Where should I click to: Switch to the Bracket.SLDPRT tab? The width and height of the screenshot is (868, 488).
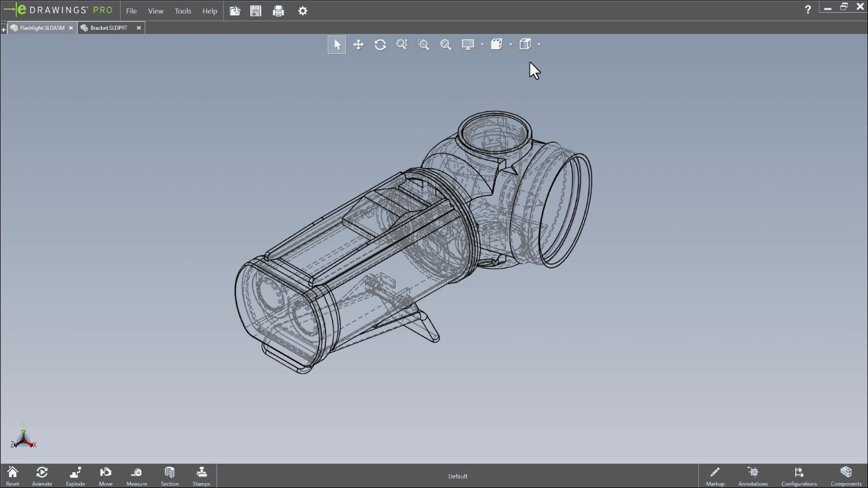click(109, 27)
